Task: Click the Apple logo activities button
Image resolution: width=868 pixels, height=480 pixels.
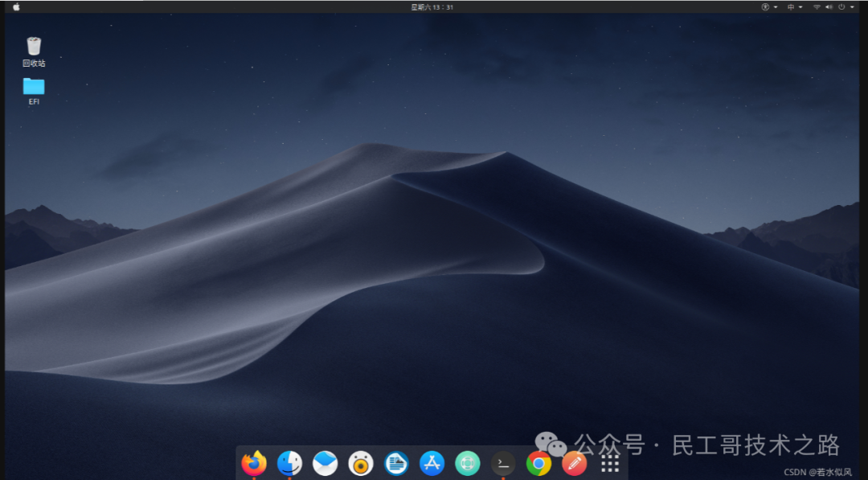Action: pos(16,7)
